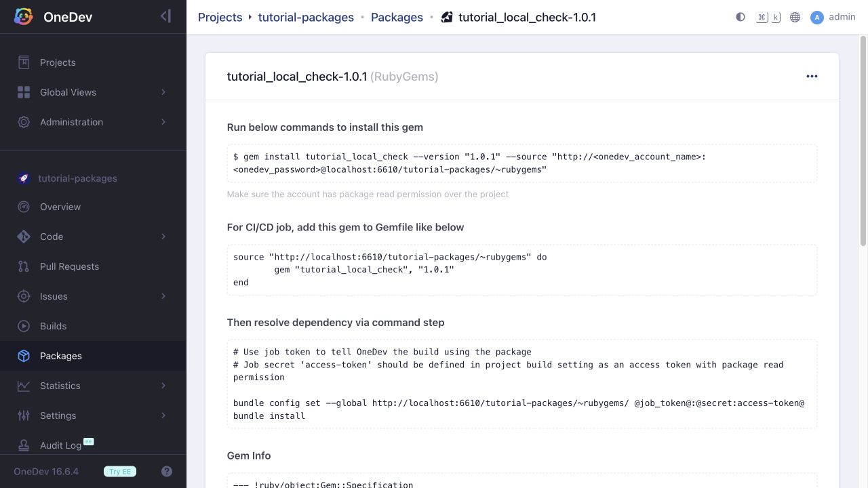Expand the Statistics submenu chevron
Image resolution: width=868 pixels, height=488 pixels.
163,386
